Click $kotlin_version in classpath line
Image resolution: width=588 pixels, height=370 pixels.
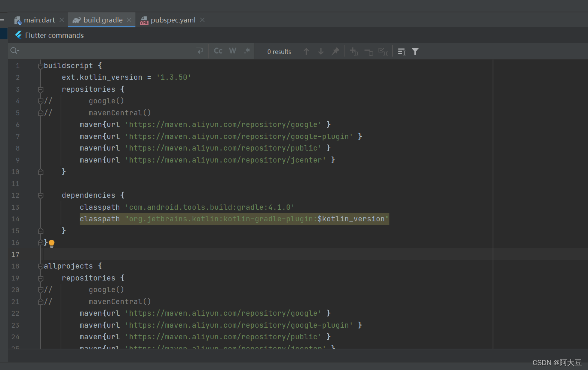(x=351, y=219)
